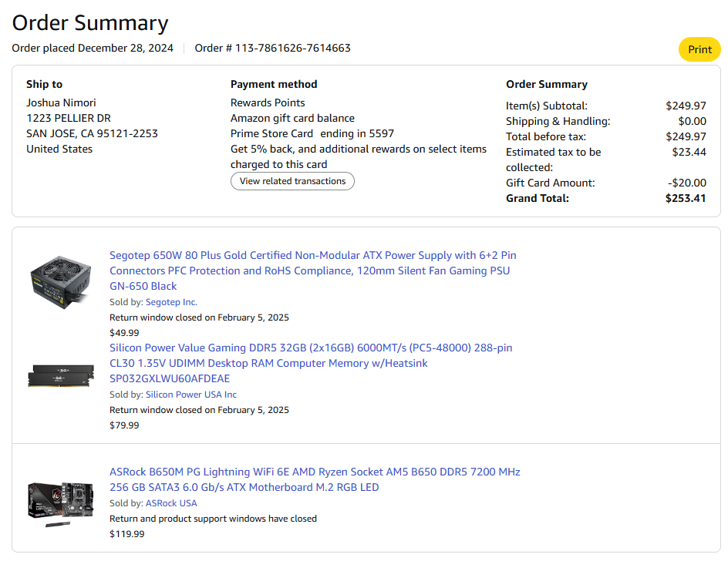728x561 pixels.
Task: Visit the Segotep Inc. seller page
Action: [171, 302]
